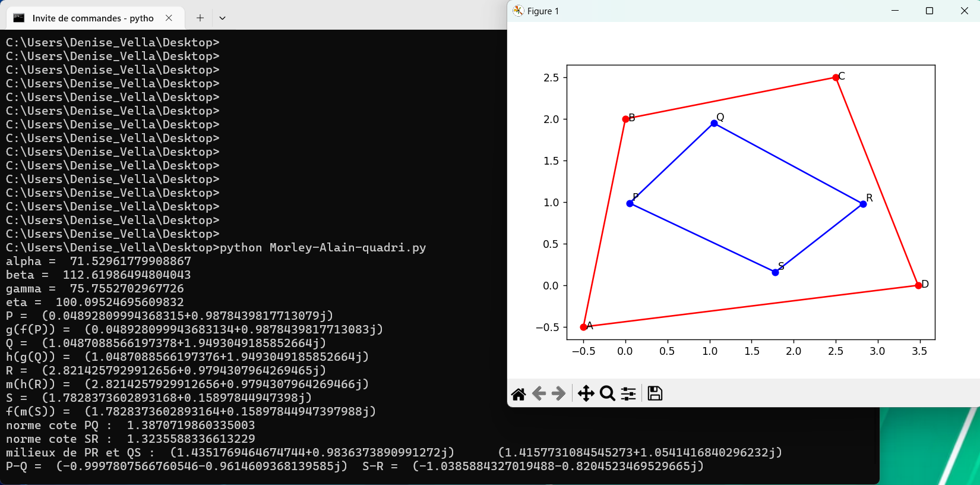This screenshot has height=485, width=980.
Task: Click red vertex C on the plot
Action: [836, 77]
